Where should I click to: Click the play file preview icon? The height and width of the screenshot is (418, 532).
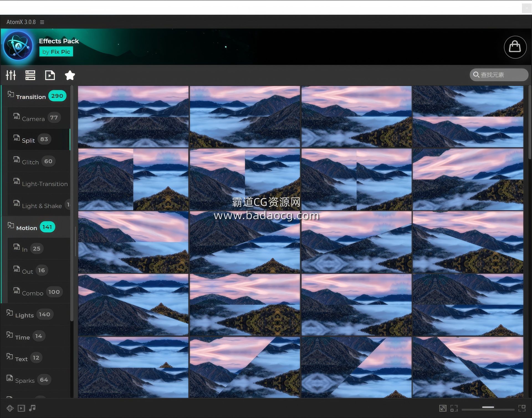tap(50, 75)
